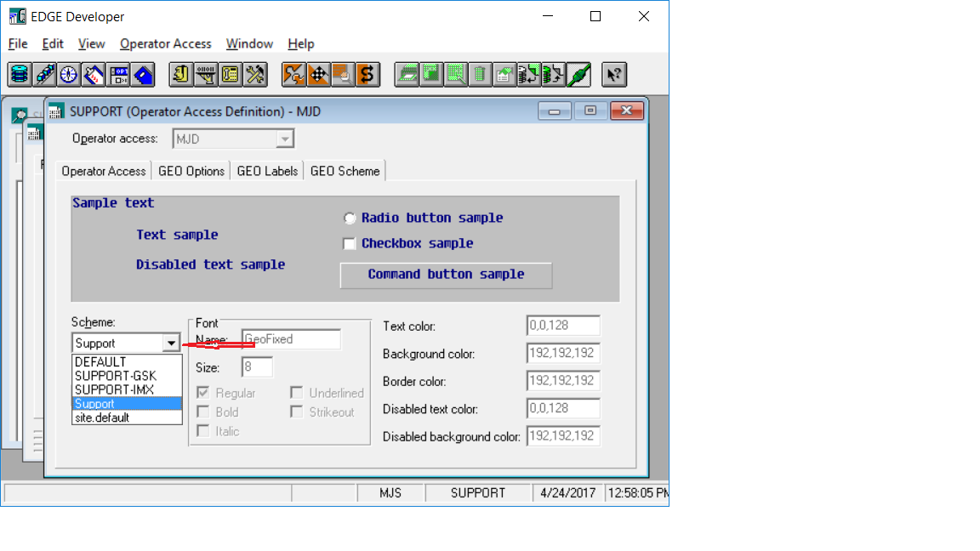Switch to the GEO Scheme tab
980x551 pixels.
point(345,171)
